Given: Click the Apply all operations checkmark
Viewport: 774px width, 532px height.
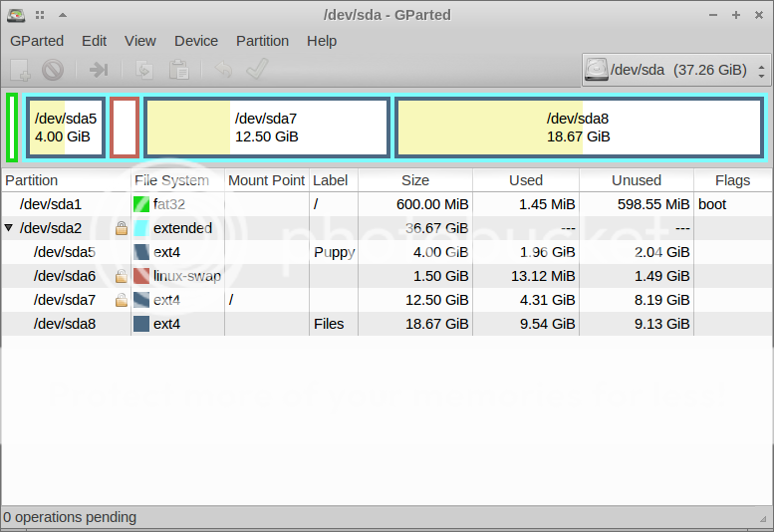Looking at the screenshot, I should coord(257,70).
